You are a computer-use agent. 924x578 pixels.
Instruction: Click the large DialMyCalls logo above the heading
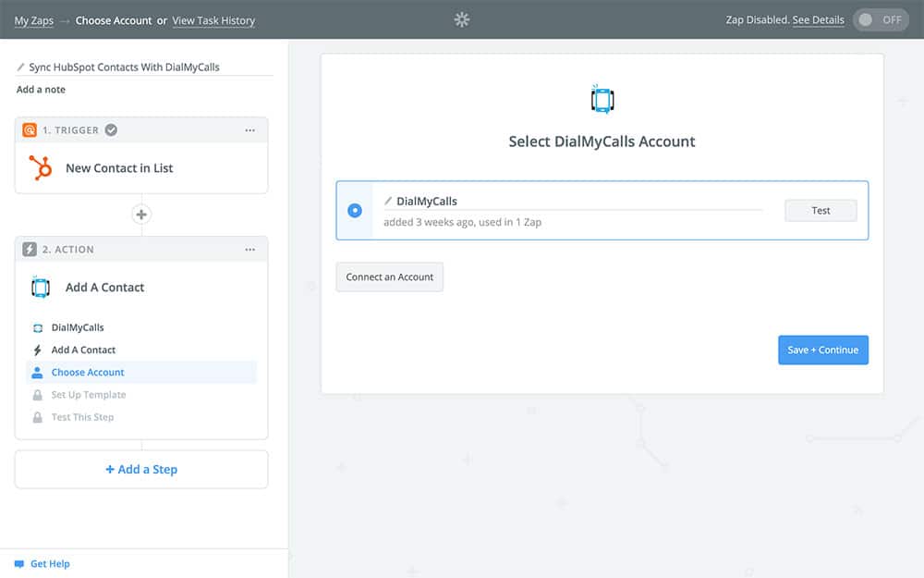click(x=602, y=99)
